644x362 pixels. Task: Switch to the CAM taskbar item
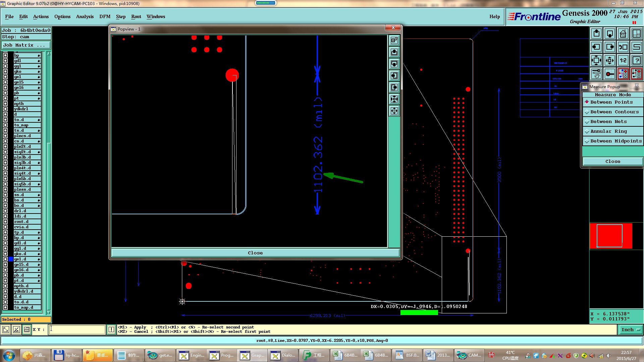[469, 355]
